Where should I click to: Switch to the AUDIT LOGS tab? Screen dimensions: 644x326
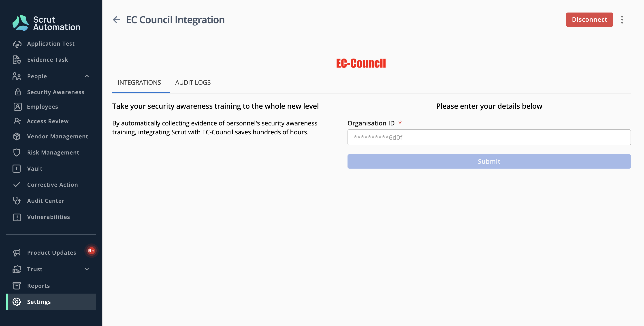(193, 83)
